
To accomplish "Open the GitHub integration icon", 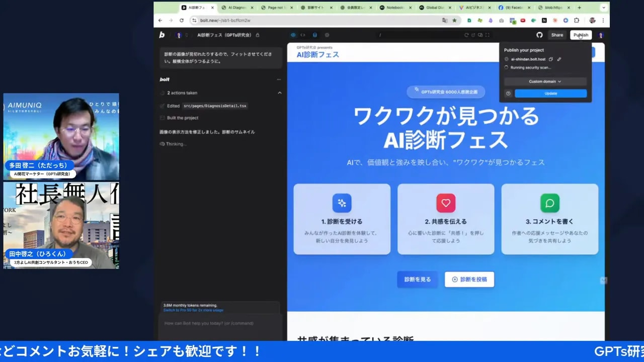I will click(x=539, y=35).
